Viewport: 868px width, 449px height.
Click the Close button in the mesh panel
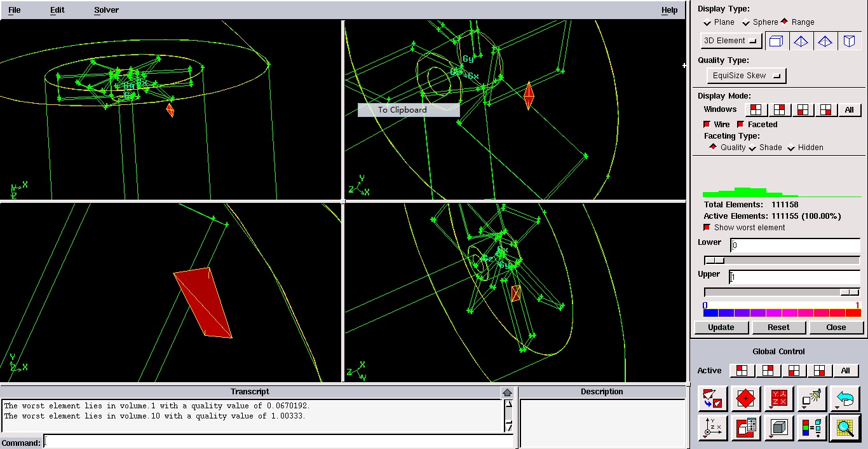[x=836, y=328]
